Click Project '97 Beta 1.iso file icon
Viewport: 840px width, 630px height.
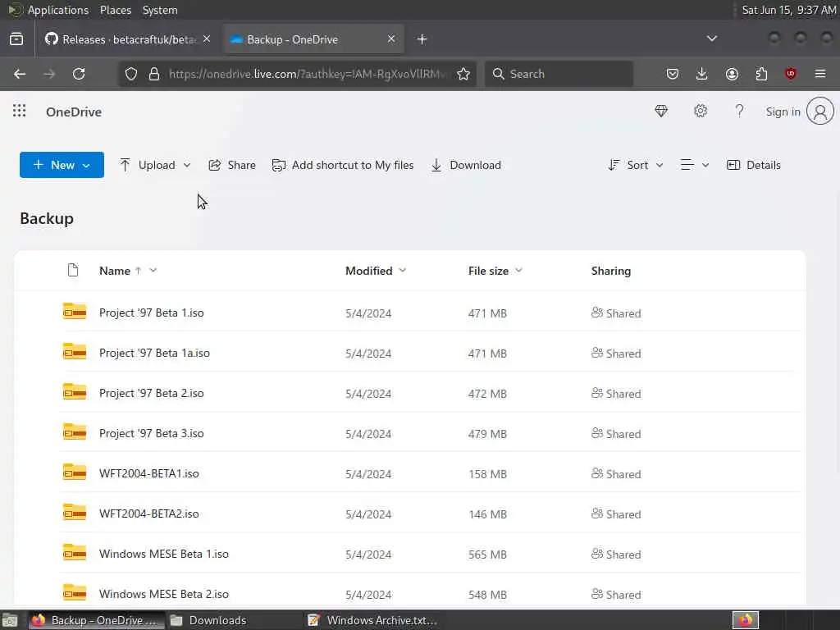(x=75, y=311)
